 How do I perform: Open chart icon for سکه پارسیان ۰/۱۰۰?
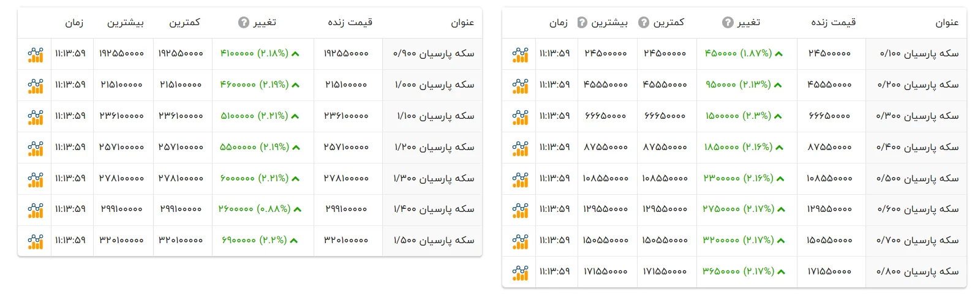(x=520, y=55)
